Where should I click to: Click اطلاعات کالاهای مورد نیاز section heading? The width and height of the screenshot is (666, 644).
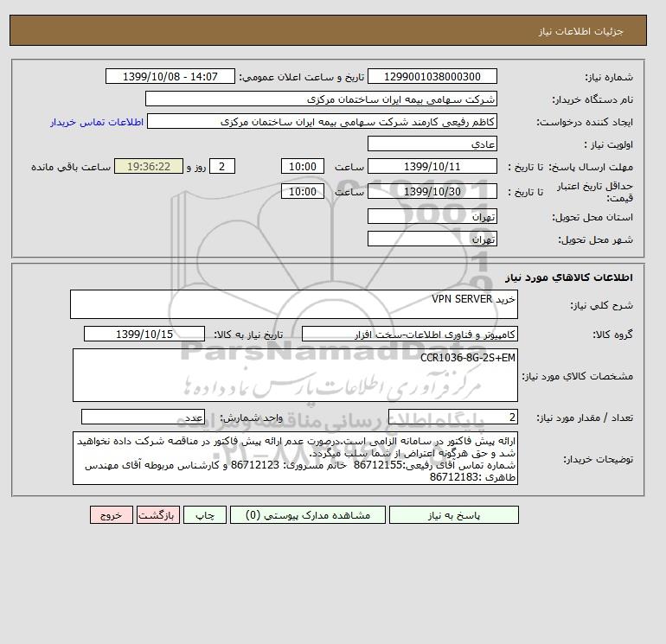(x=569, y=277)
